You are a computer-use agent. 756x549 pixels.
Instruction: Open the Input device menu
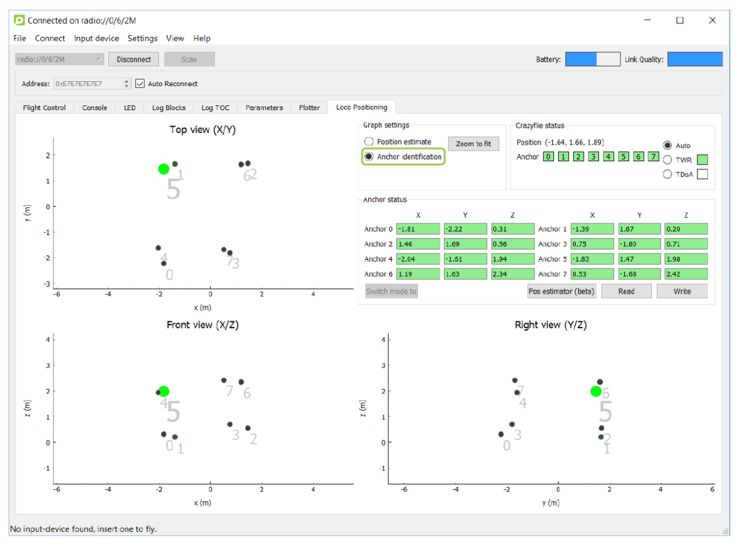point(97,38)
